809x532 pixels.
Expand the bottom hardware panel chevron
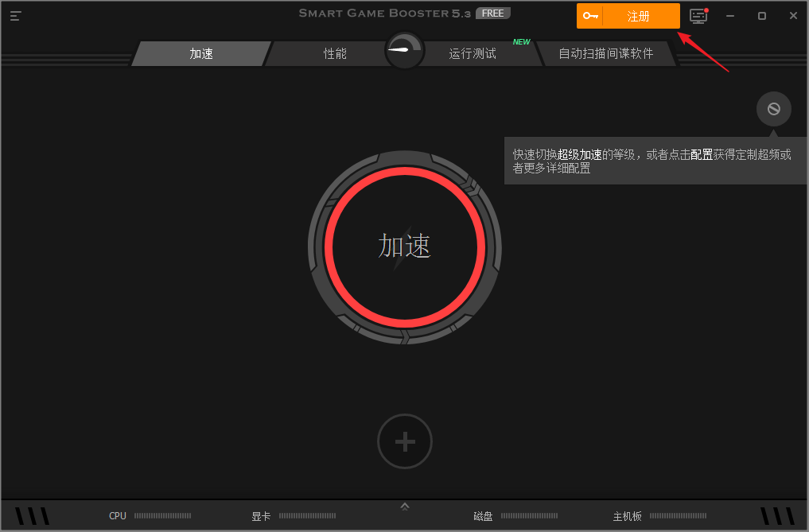[x=404, y=507]
